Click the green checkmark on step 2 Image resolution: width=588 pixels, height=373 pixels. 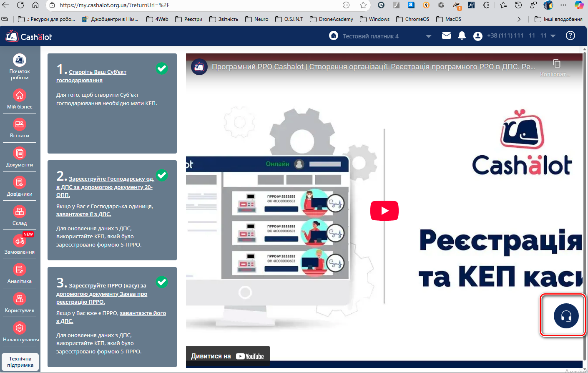[162, 175]
